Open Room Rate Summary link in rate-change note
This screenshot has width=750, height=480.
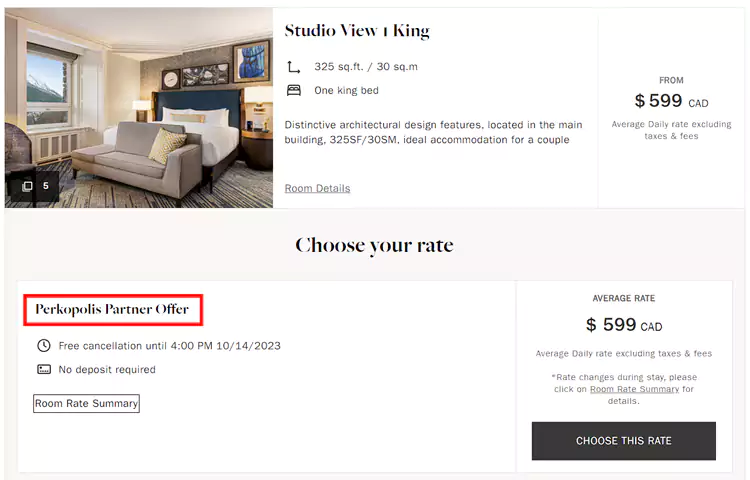coord(635,389)
